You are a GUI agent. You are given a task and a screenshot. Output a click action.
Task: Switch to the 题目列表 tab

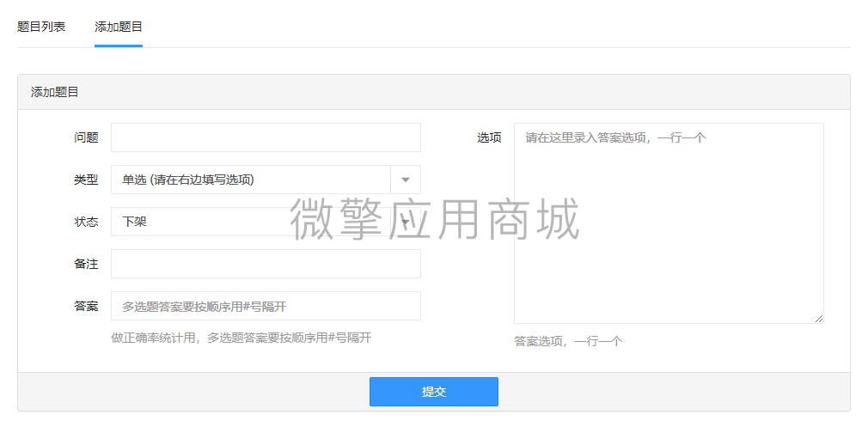point(41,27)
